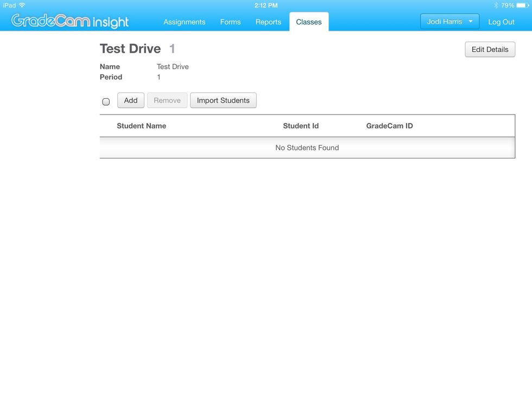Click the GradeCam ID column header

coord(390,126)
